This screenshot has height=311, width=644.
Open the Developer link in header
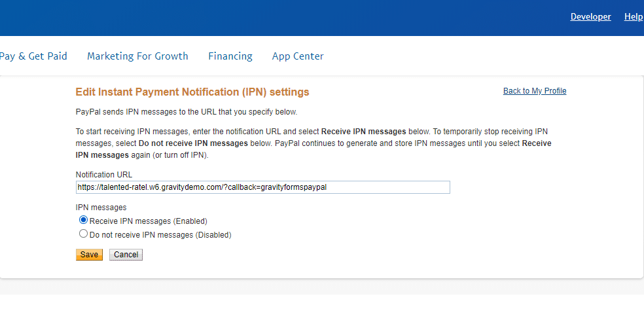[590, 17]
